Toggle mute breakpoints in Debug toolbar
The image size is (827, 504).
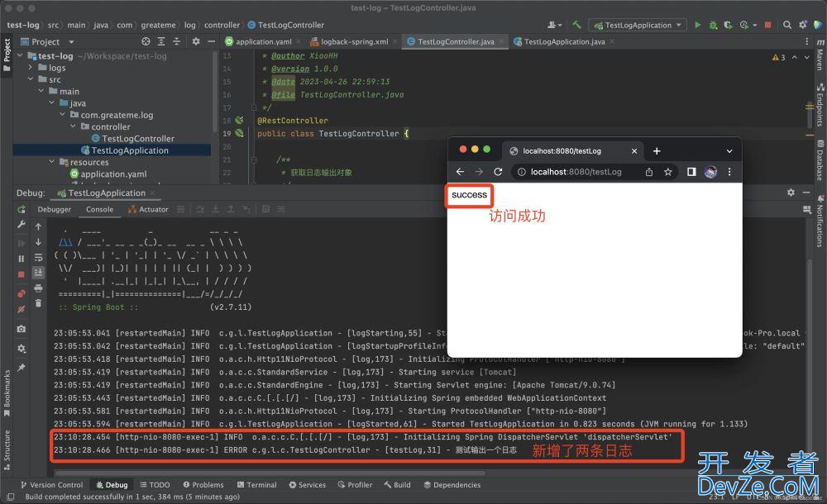(x=22, y=309)
